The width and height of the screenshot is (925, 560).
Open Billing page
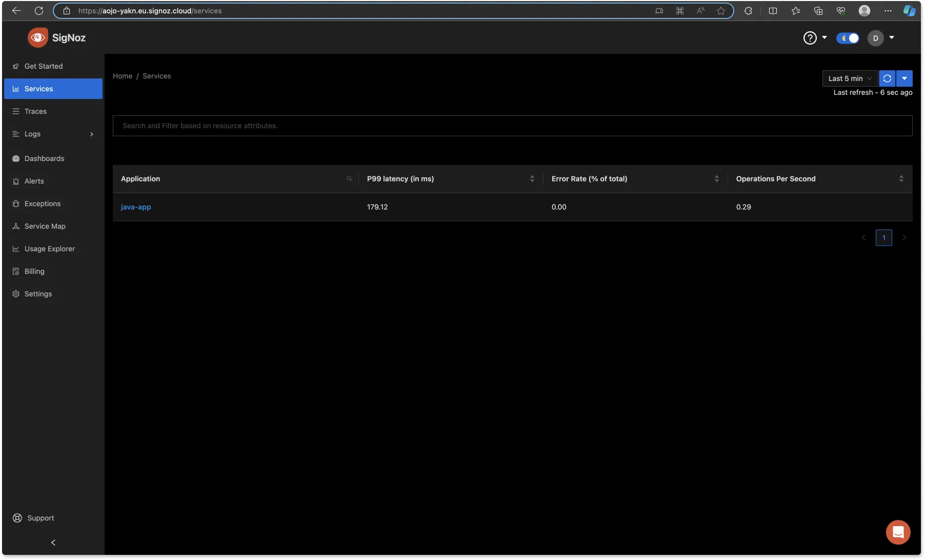53,271
